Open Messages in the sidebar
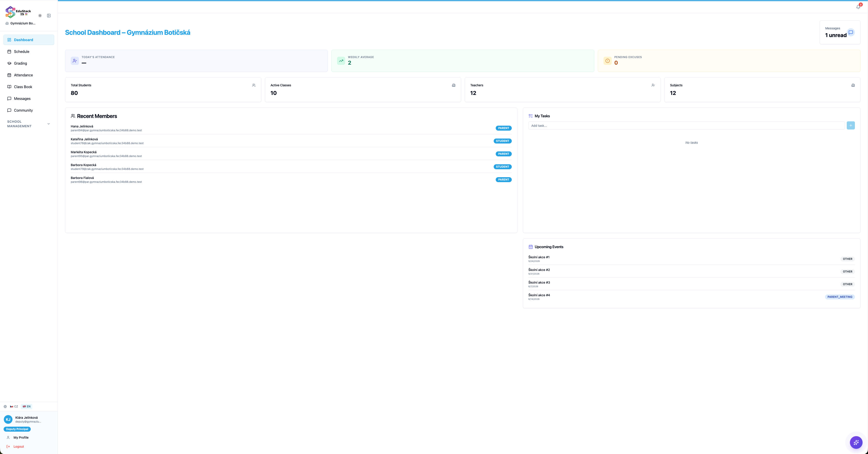Image resolution: width=868 pixels, height=454 pixels. pyautogui.click(x=29, y=99)
